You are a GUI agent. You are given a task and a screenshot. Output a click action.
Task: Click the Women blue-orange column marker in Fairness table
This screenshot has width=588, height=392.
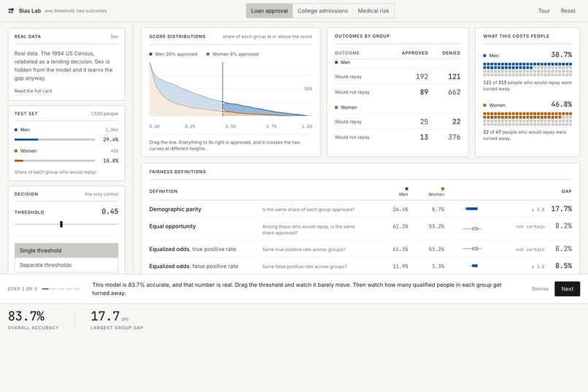(x=443, y=188)
